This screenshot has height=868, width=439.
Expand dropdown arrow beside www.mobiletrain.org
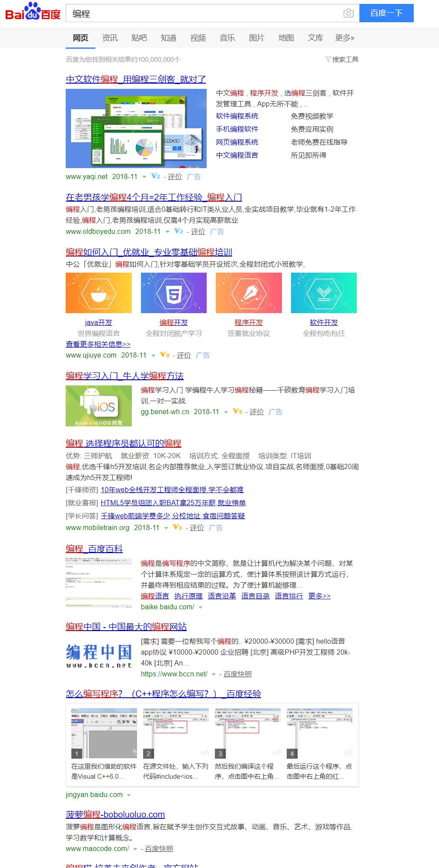point(166,528)
